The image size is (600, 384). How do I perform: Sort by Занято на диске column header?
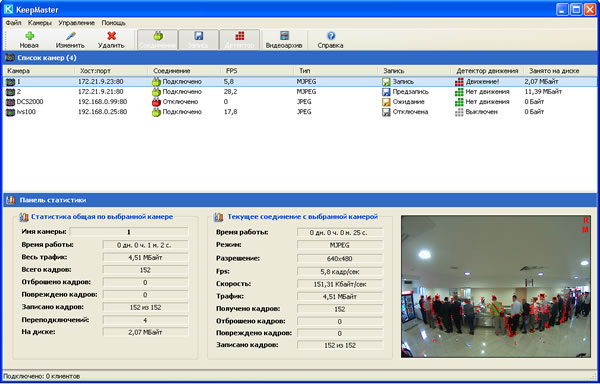(560, 71)
